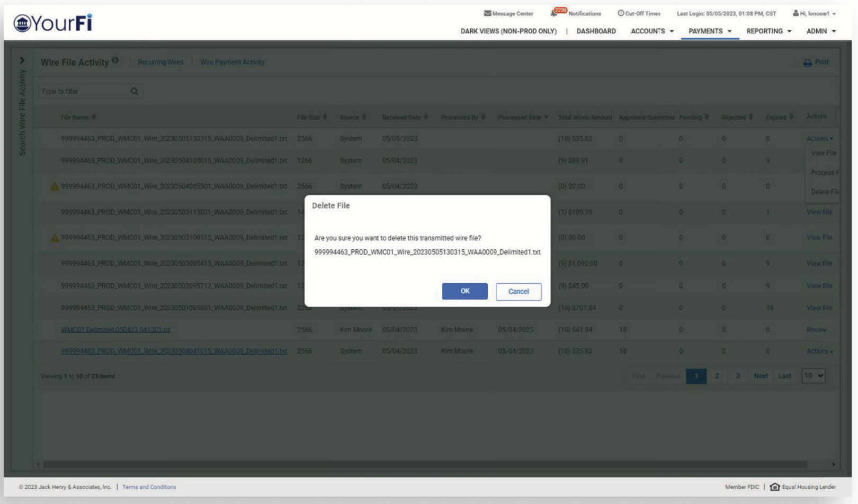Click the search magnifier icon in filter
This screenshot has height=504, width=858.
(x=135, y=91)
